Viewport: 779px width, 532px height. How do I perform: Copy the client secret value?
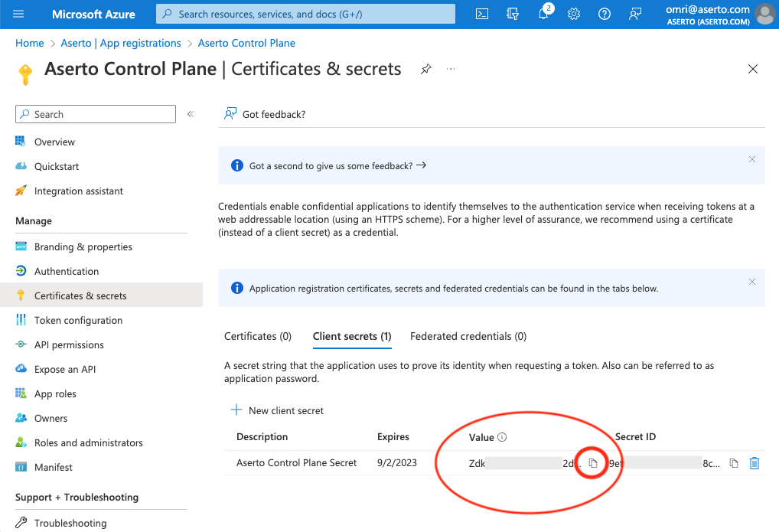pos(593,463)
